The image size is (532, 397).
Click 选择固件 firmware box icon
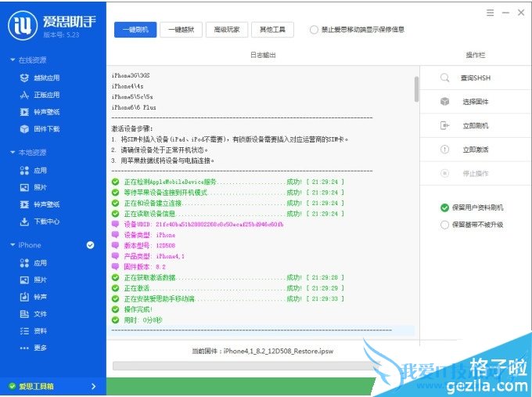tap(444, 102)
